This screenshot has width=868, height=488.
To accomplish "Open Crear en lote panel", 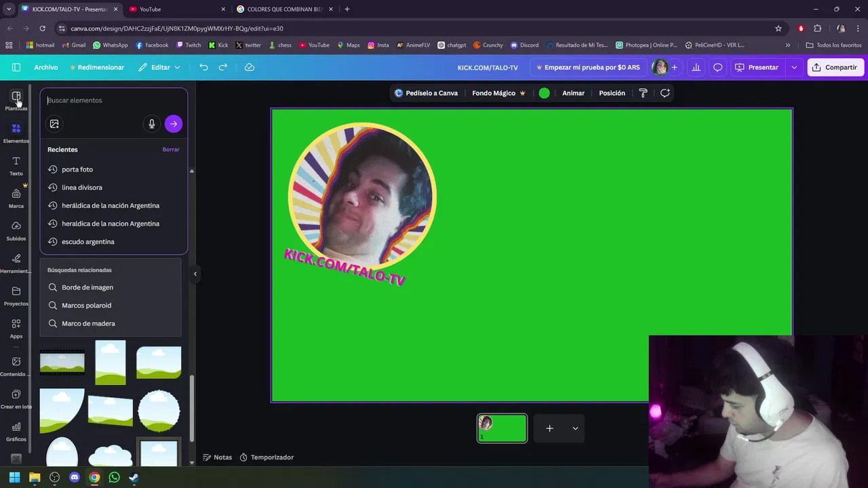I will coord(16,399).
